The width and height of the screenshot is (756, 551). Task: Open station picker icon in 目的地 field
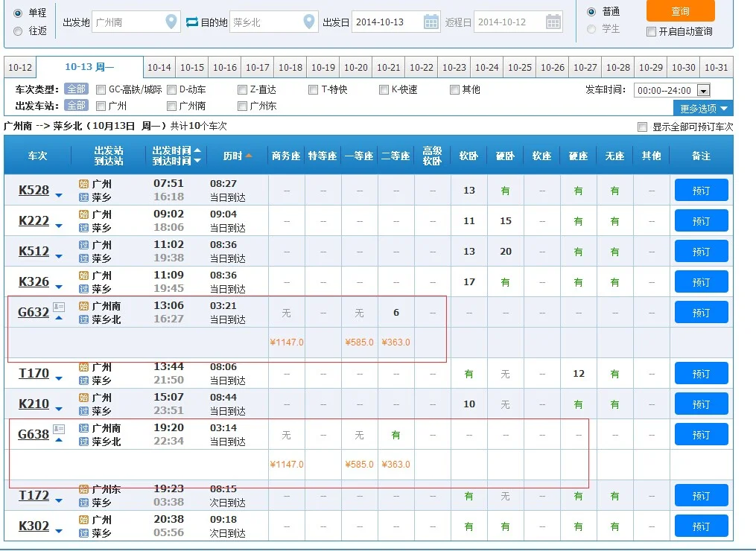click(x=309, y=22)
